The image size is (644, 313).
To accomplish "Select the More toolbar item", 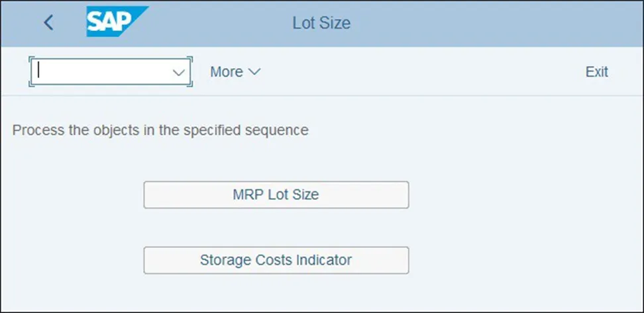I will [227, 72].
